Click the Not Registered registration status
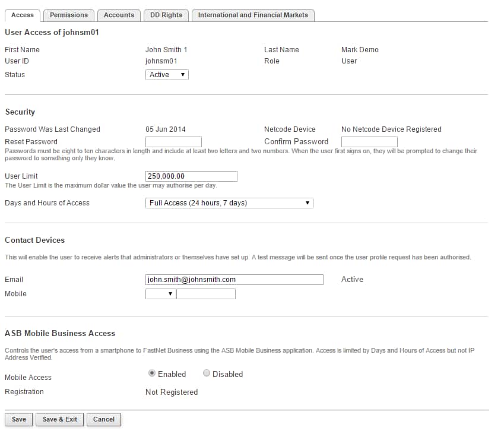 [172, 392]
